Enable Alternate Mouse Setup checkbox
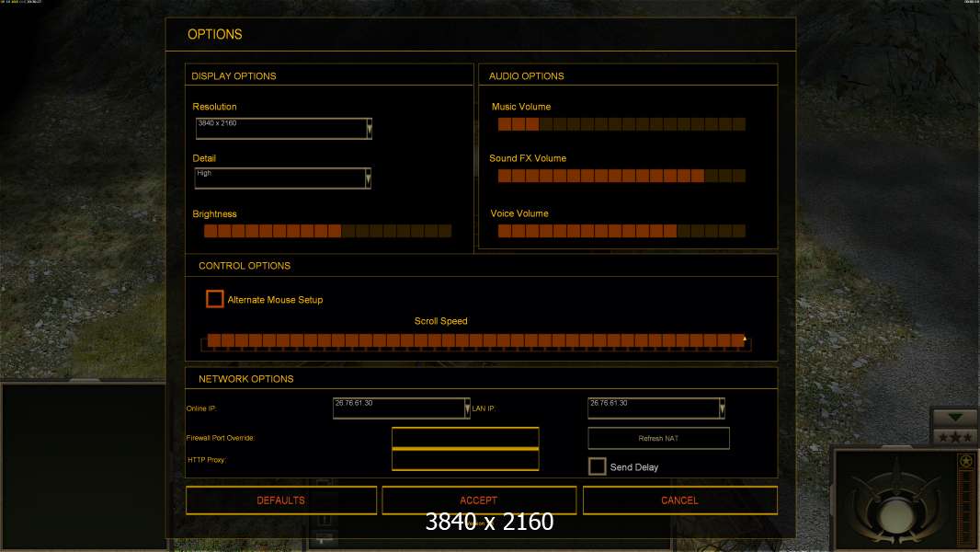This screenshot has height=552, width=980. (x=214, y=299)
